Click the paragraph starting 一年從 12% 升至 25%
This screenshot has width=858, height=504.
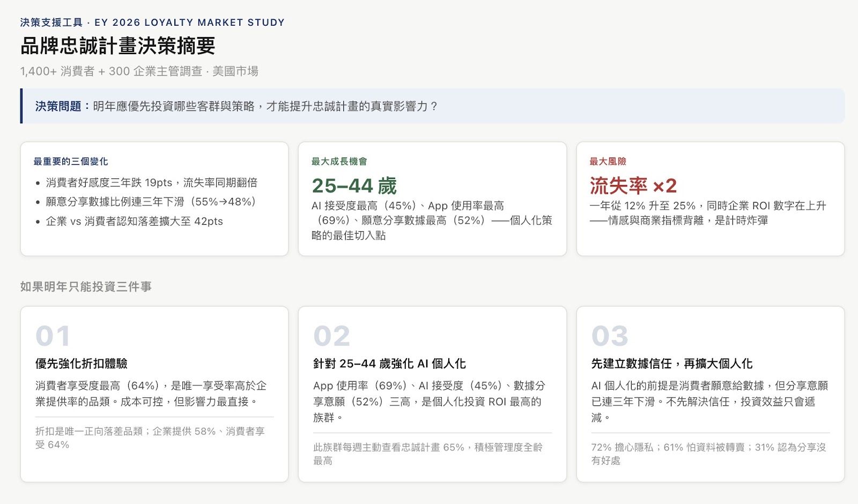pos(708,213)
